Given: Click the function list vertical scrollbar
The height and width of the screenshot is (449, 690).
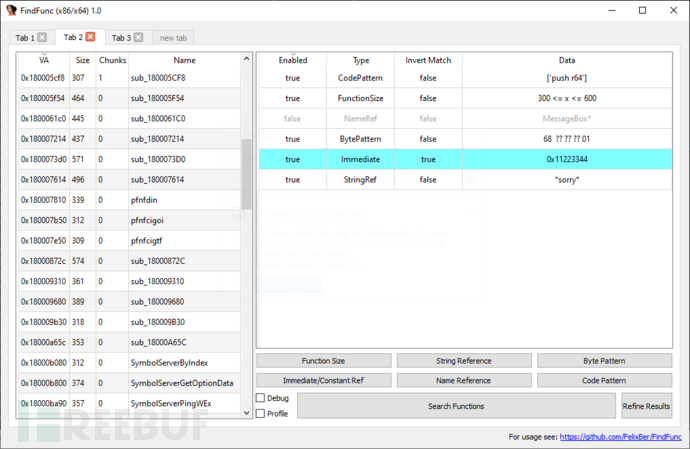Looking at the screenshot, I should (x=246, y=170).
